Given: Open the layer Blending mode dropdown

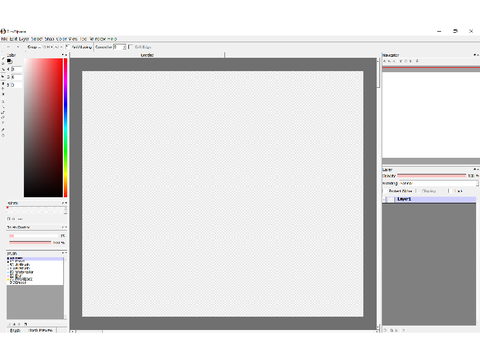Looking at the screenshot, I should [439, 183].
